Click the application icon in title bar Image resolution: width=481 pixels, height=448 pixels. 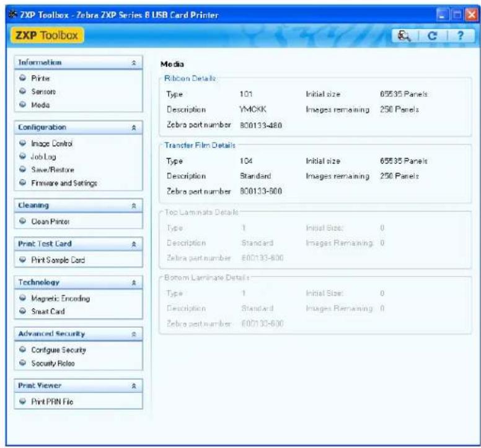pos(12,14)
